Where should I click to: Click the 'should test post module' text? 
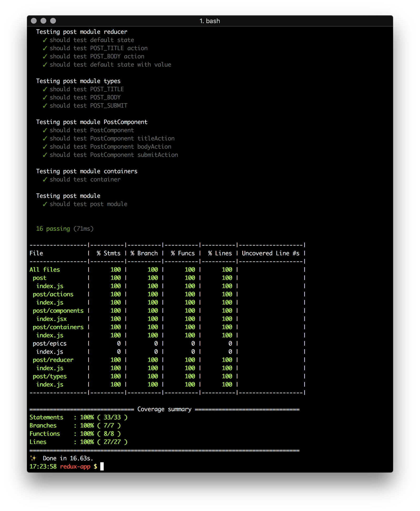[88, 204]
